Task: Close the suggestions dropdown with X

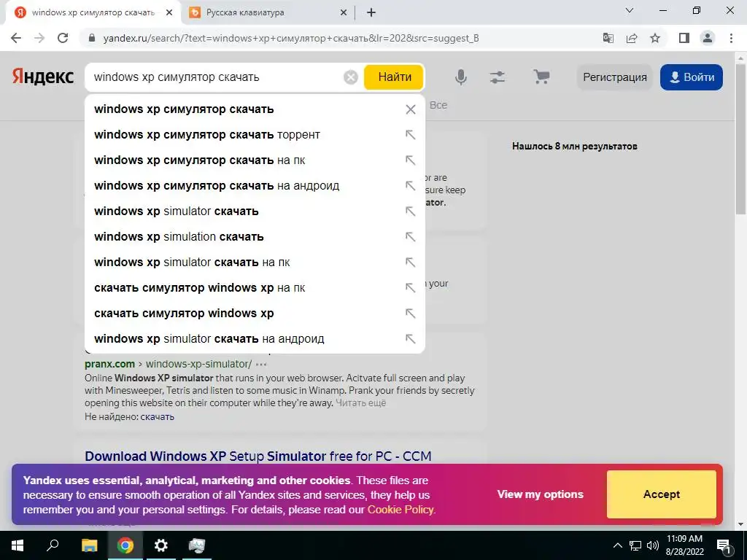Action: (410, 109)
